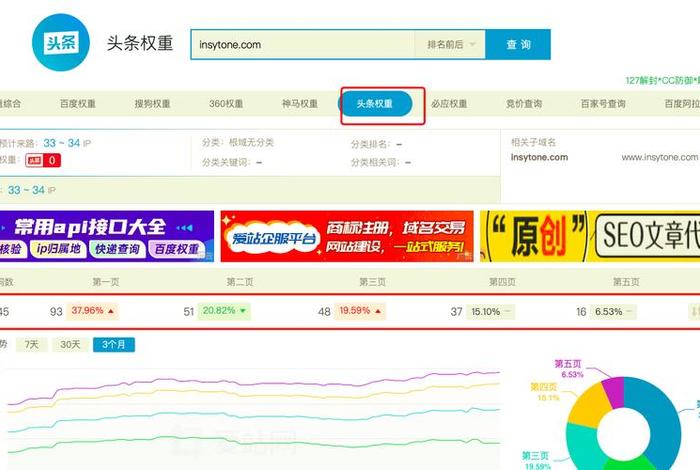Select the 30天 trend range button
Screen dimensions: 700x470
(x=70, y=345)
